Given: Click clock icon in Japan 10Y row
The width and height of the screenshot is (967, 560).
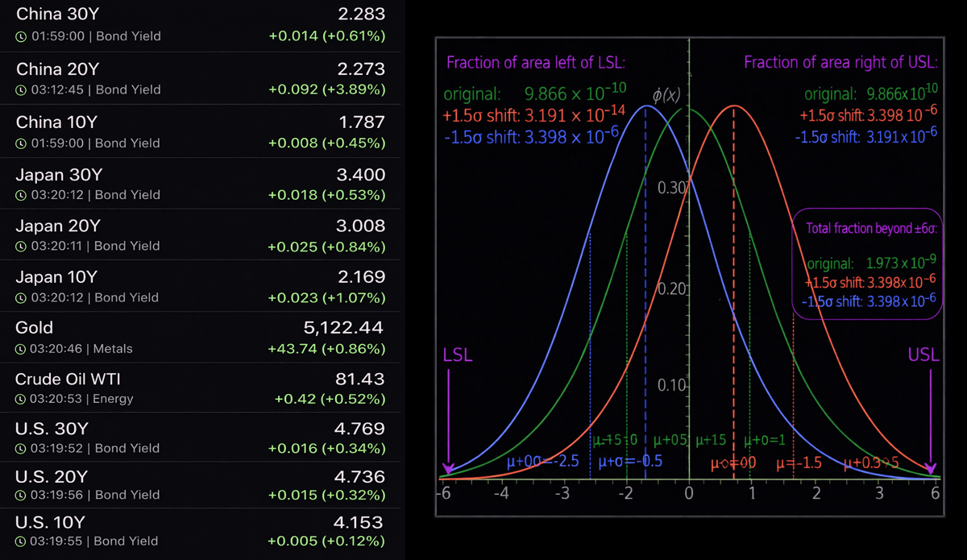Looking at the screenshot, I should point(20,297).
